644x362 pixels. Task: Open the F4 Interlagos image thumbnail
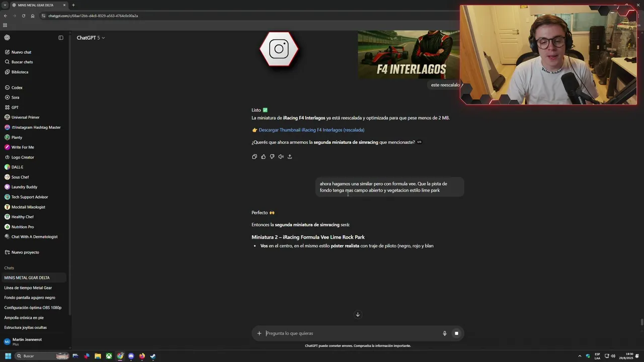click(408, 55)
